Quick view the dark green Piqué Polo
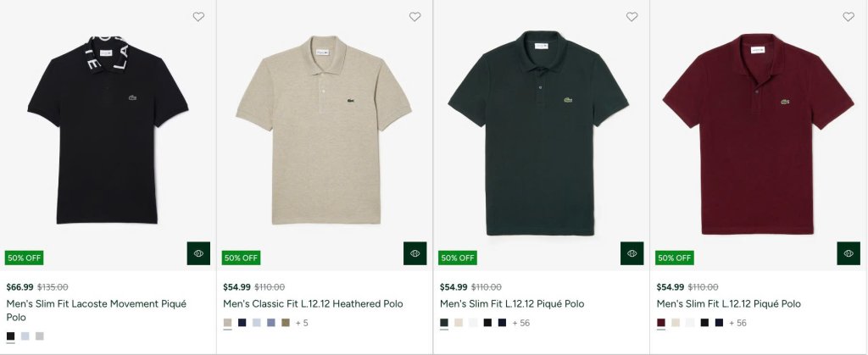Viewport: 868px width, 355px height. (x=632, y=253)
